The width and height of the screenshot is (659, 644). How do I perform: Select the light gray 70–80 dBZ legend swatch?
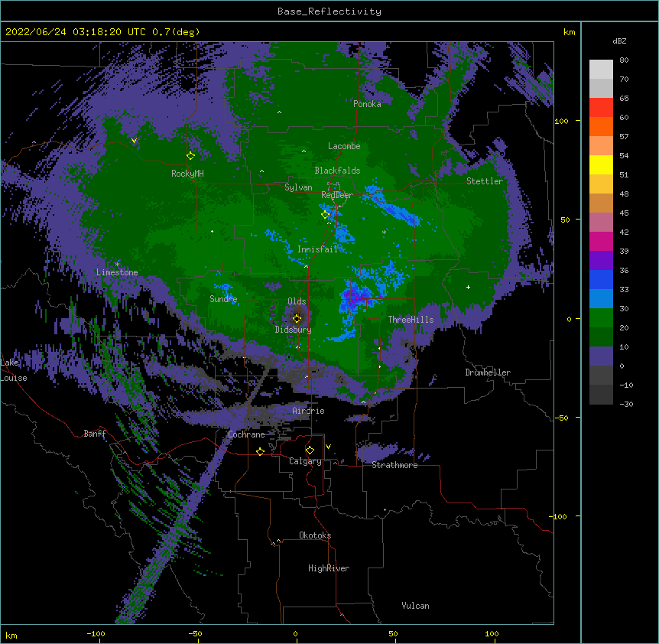tap(601, 70)
